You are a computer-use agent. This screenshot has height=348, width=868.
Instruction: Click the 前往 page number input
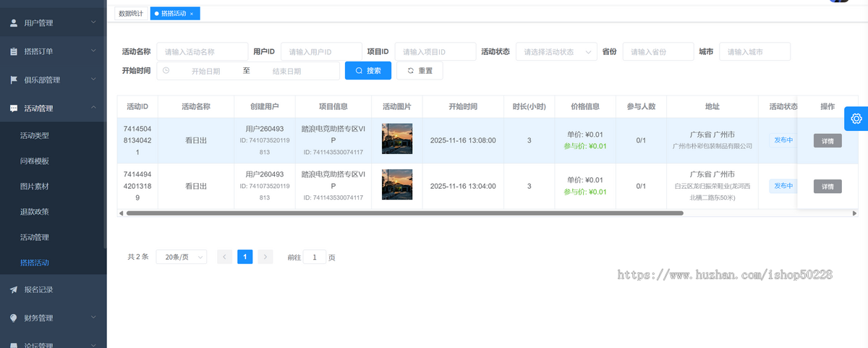click(x=315, y=257)
